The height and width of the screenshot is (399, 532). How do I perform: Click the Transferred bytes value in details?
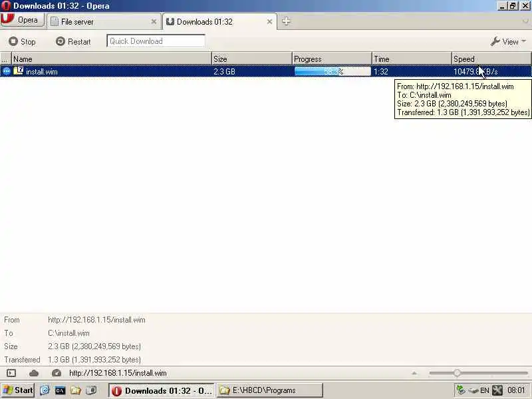[x=94, y=359]
